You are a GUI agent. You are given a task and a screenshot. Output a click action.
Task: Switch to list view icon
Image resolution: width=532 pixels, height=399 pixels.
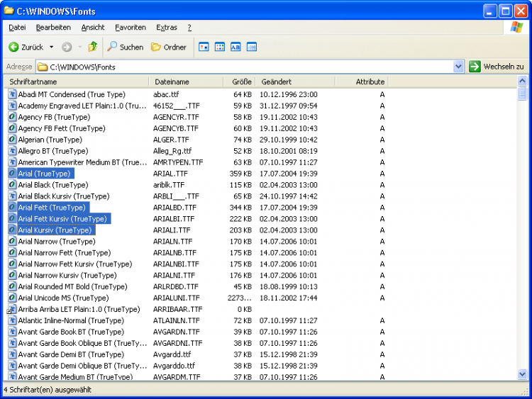coord(220,47)
